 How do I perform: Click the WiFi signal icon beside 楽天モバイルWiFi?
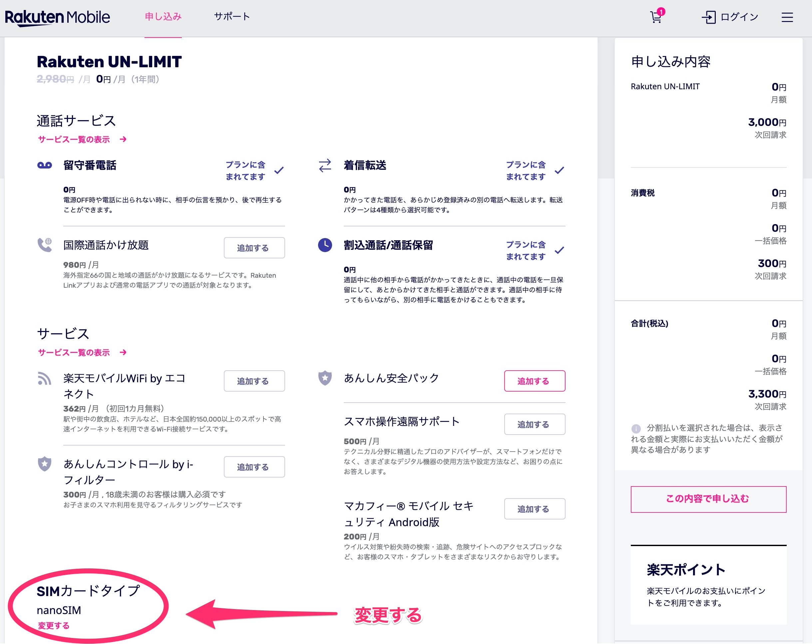tap(44, 378)
